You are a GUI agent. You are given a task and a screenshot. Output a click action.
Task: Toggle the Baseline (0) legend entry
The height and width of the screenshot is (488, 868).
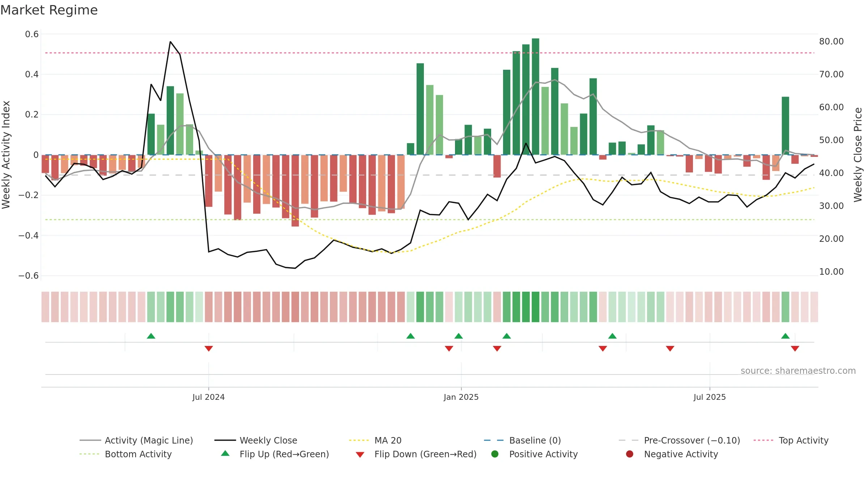pyautogui.click(x=522, y=440)
